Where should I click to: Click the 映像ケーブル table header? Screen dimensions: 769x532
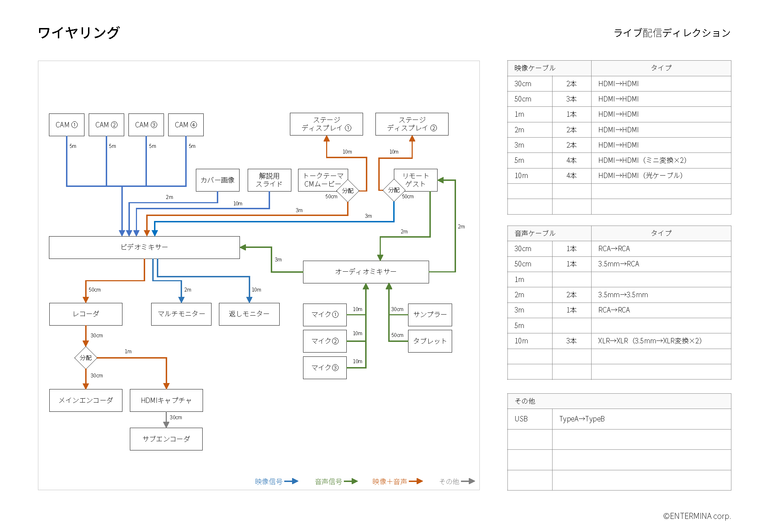535,68
